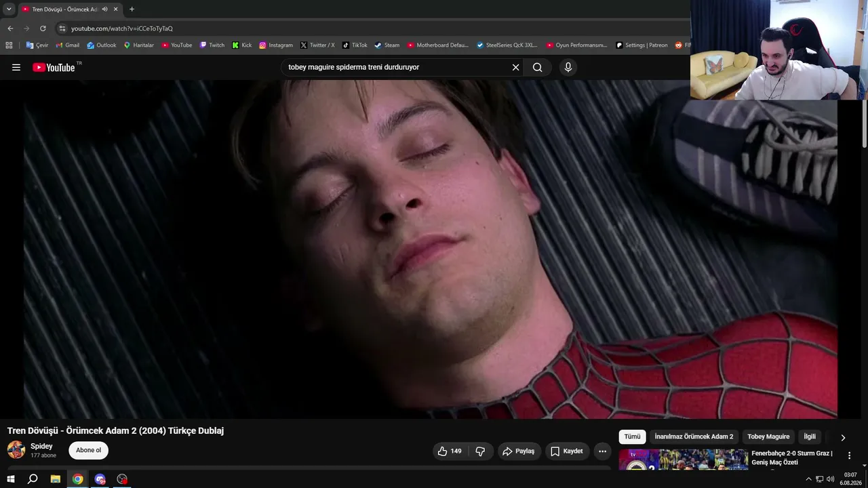Open more actions three-dot menu

click(x=602, y=451)
